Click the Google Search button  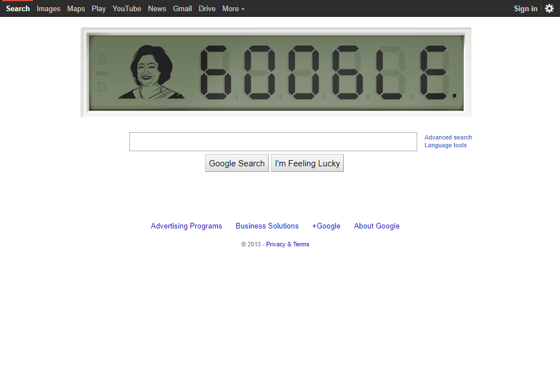tap(237, 163)
